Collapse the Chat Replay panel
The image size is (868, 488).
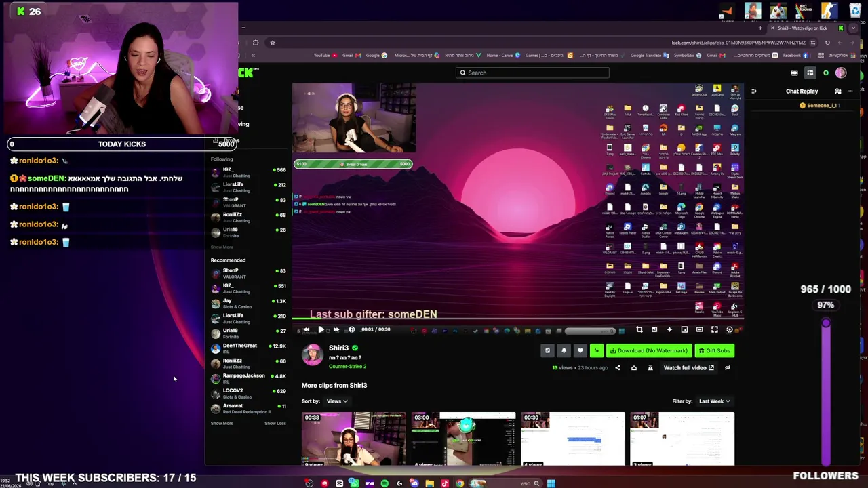[754, 91]
